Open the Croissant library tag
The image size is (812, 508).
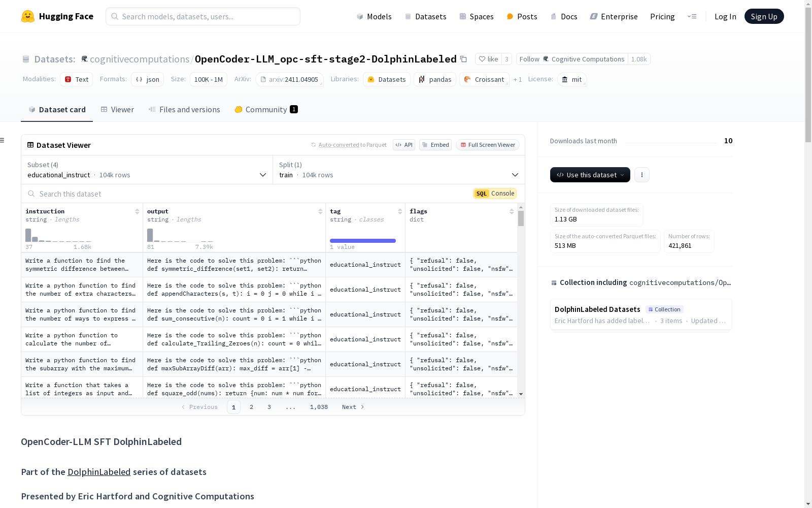pyautogui.click(x=484, y=79)
